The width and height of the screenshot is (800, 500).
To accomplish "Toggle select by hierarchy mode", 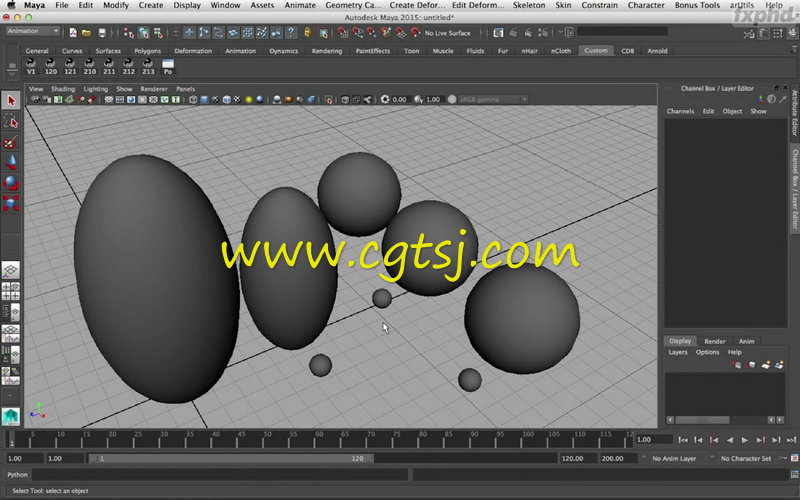I will [x=129, y=33].
